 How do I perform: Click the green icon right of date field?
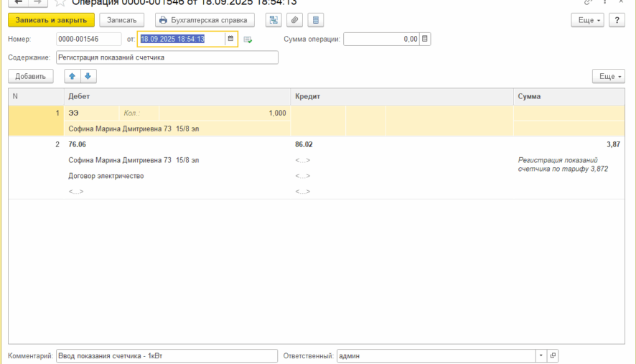pyautogui.click(x=248, y=39)
